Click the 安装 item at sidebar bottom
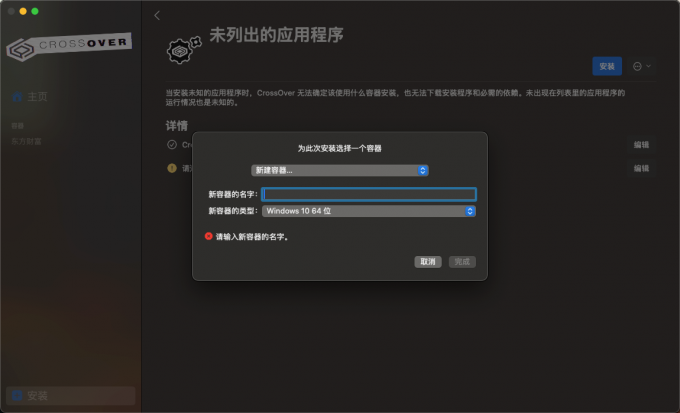The width and height of the screenshot is (680, 413). coord(71,396)
